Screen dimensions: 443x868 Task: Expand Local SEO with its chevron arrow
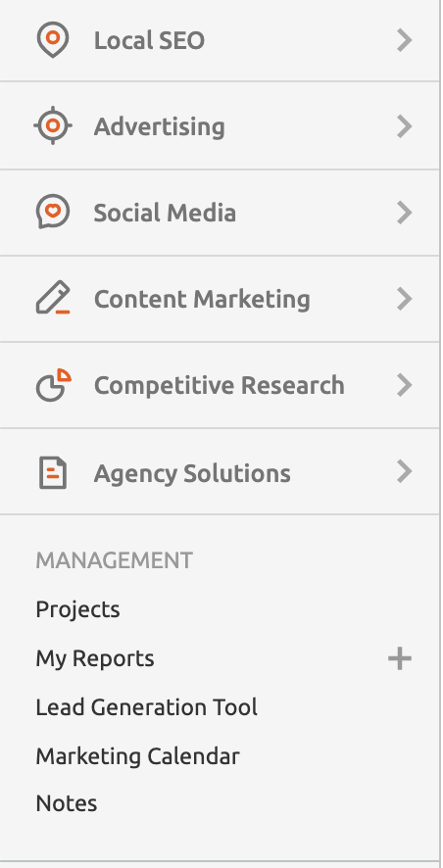point(405,40)
